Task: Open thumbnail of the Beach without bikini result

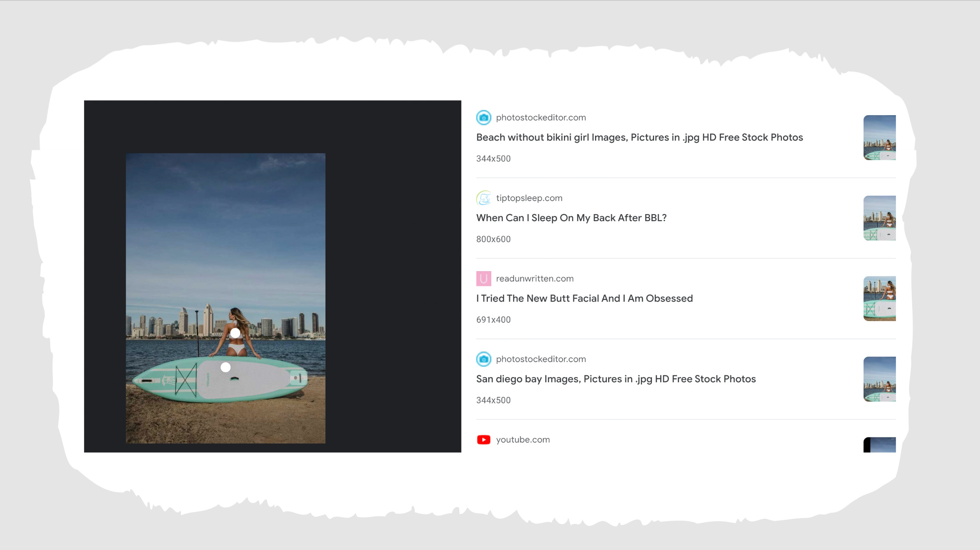Action: 879,137
